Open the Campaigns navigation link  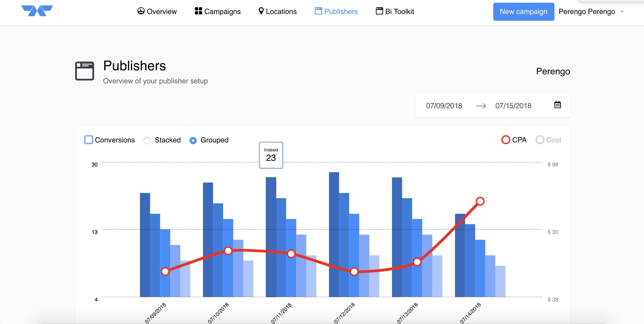222,11
